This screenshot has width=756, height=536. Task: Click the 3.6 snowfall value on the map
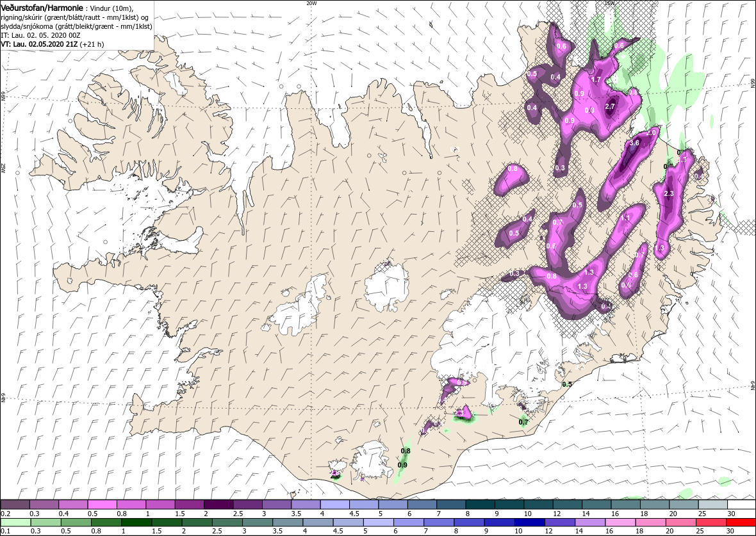(x=634, y=143)
